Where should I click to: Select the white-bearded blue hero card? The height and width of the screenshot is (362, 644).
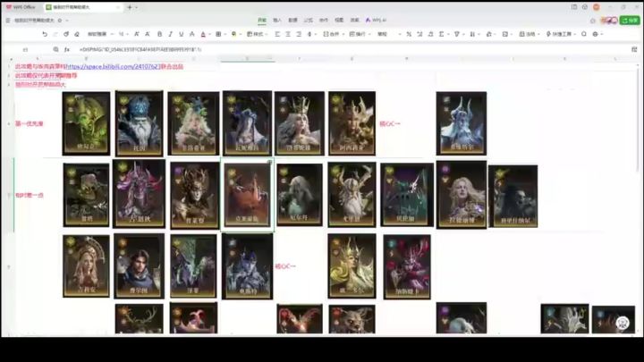point(140,123)
